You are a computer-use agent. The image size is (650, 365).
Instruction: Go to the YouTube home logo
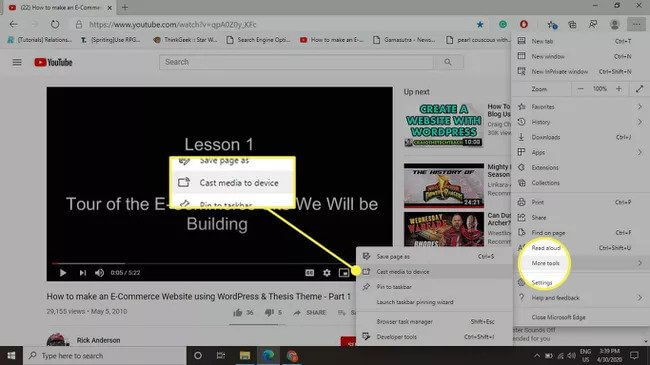(x=53, y=62)
